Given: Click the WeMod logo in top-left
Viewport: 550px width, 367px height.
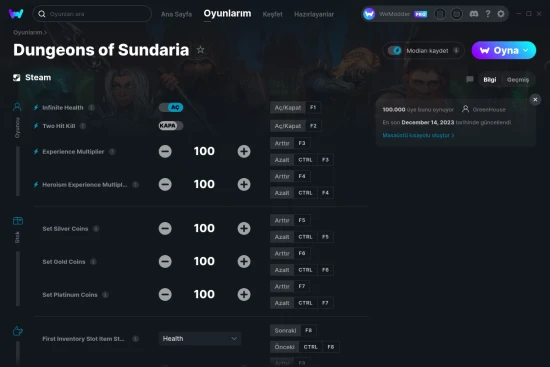Looking at the screenshot, I should coord(16,14).
